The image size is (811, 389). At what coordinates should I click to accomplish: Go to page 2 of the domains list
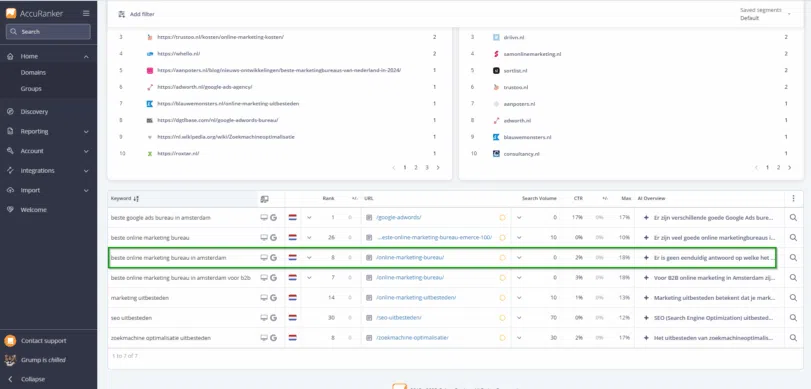(778, 168)
